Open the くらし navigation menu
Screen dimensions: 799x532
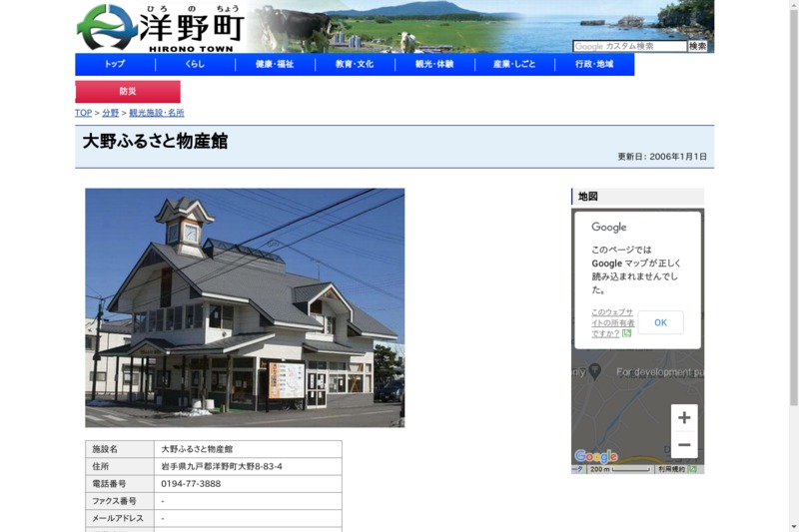(195, 64)
